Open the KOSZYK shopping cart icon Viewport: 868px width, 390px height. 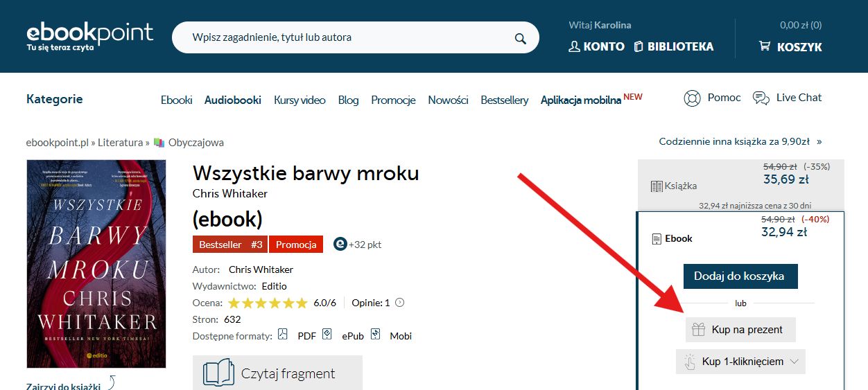coord(765,46)
